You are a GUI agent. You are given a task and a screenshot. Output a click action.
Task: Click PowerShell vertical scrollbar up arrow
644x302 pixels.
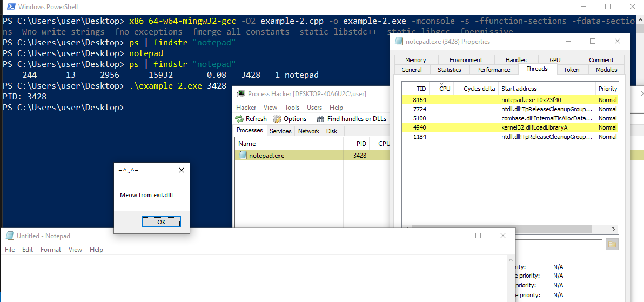640,20
